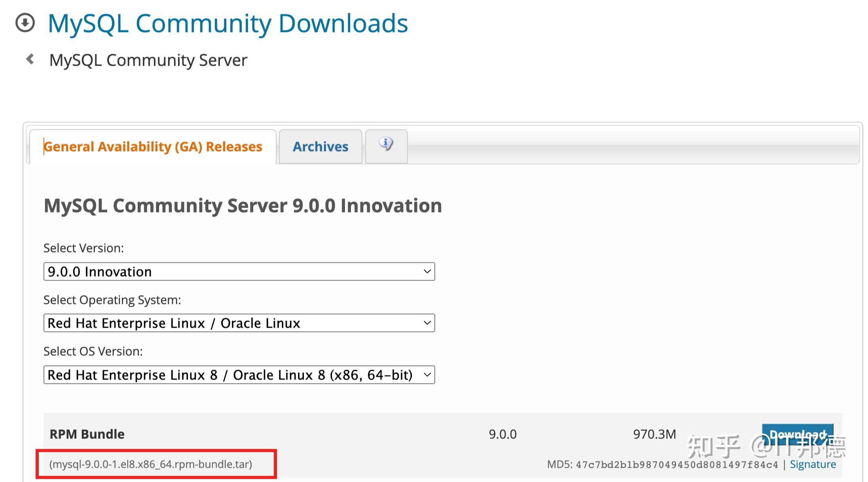Switch to the Archives tab
Viewport: 868px width, 482px height.
click(320, 147)
